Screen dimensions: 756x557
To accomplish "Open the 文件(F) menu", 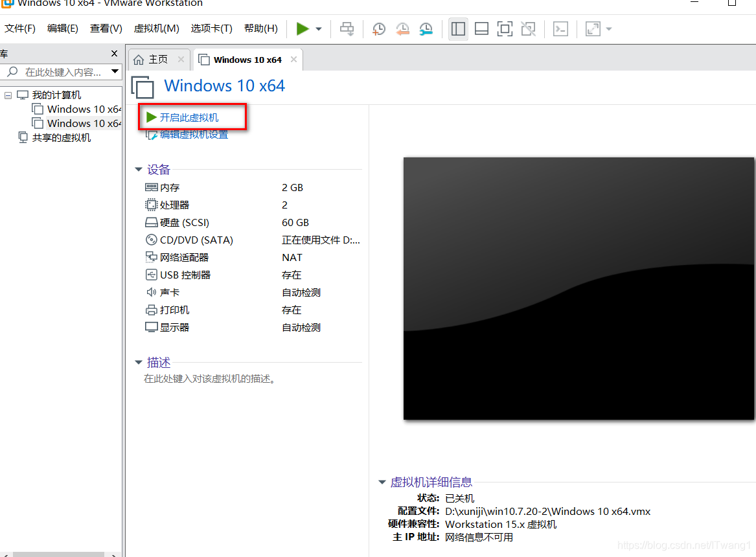I will point(20,28).
